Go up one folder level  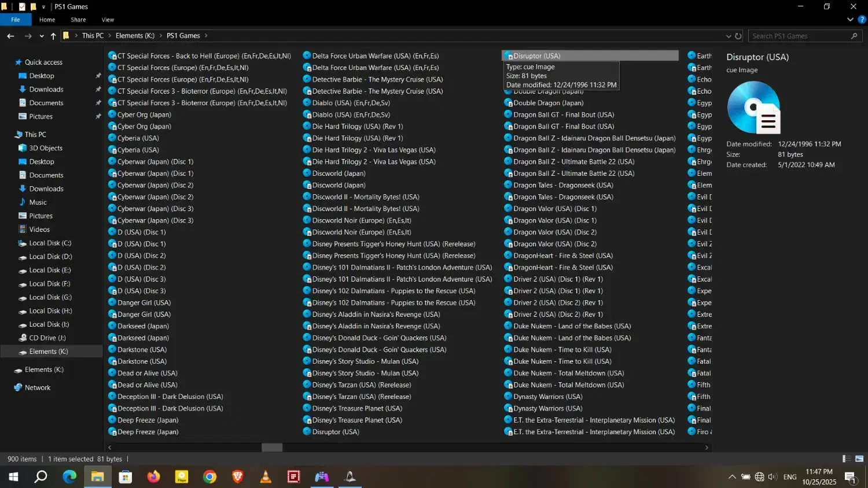pyautogui.click(x=53, y=36)
